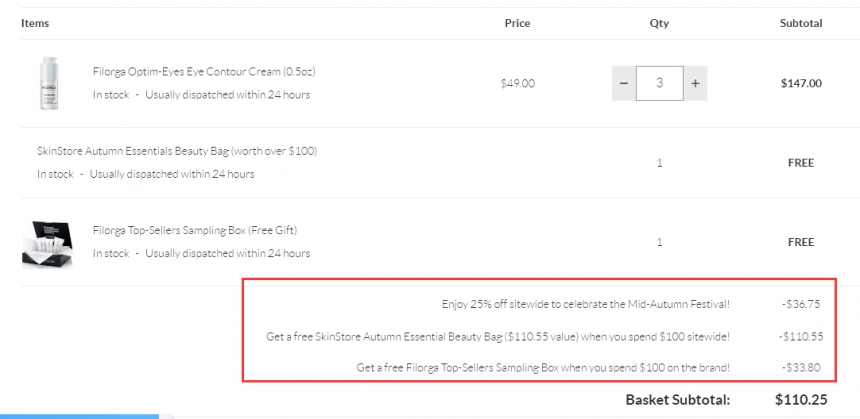Open SkinStore Autumn Essentials Beauty Bag link
Image resolution: width=860 pixels, height=419 pixels.
[x=177, y=151]
